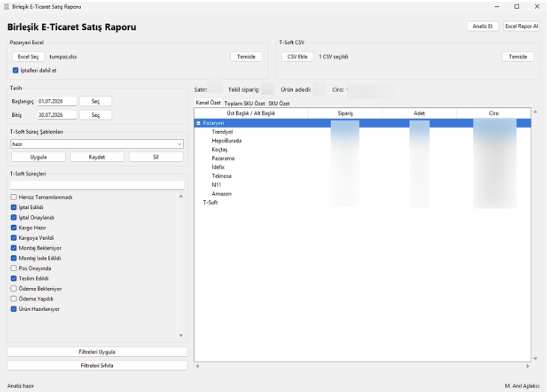Viewport: 547px width, 392px height.
Task: Click the table's vertical scroll-down arrow
Action: (535, 358)
